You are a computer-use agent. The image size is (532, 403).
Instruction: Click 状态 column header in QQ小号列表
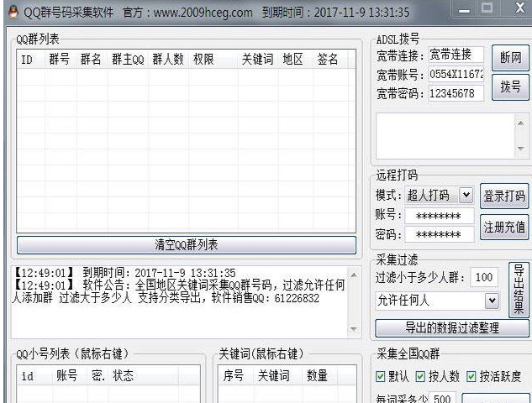[x=145, y=375]
